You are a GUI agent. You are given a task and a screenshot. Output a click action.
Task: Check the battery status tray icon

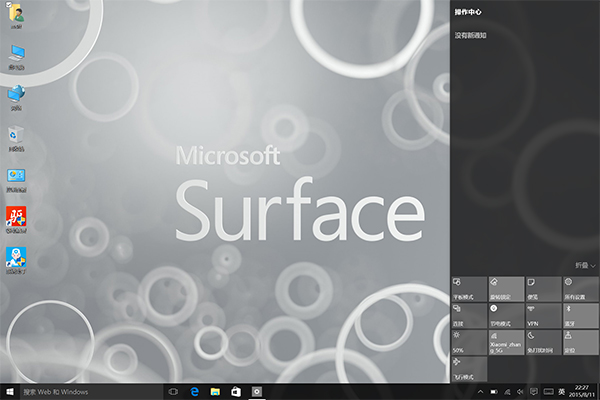pos(494,392)
